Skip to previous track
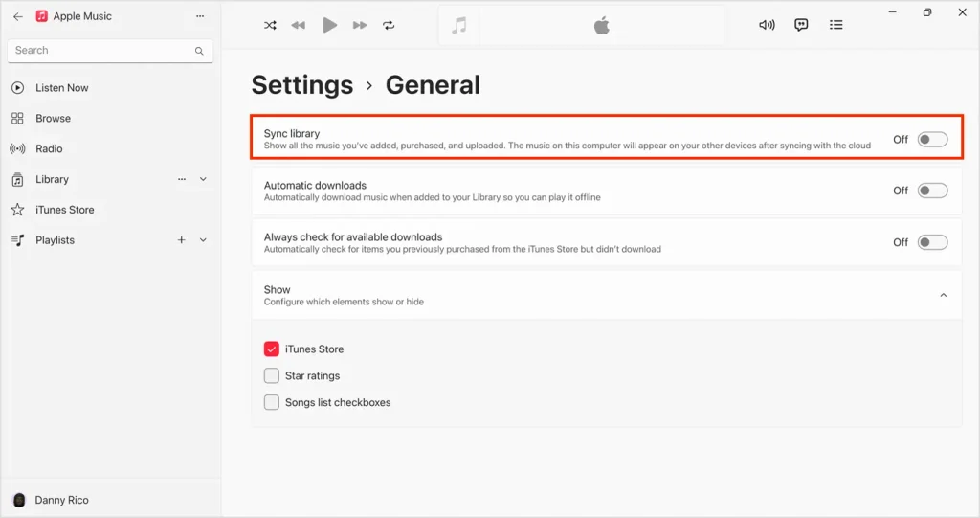Viewport: 980px width, 518px height. tap(299, 25)
